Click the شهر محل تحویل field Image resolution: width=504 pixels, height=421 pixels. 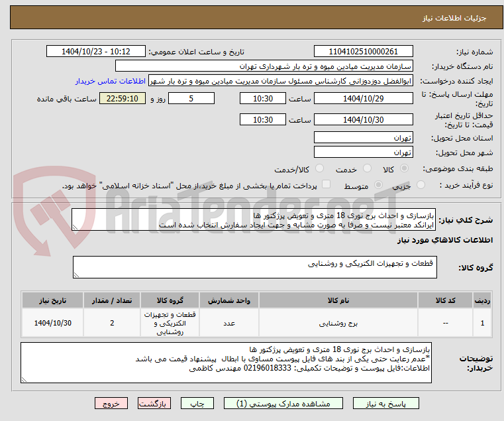(363, 152)
